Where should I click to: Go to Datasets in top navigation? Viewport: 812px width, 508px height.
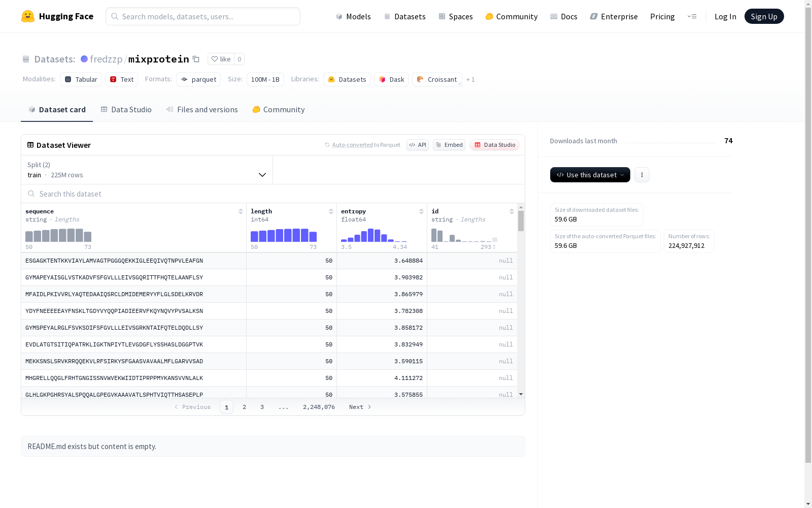[405, 16]
